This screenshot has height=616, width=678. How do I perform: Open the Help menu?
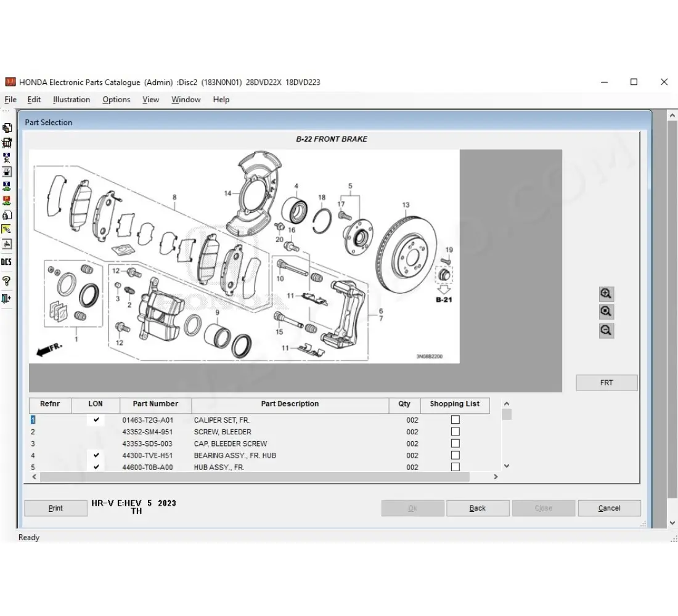(x=221, y=99)
